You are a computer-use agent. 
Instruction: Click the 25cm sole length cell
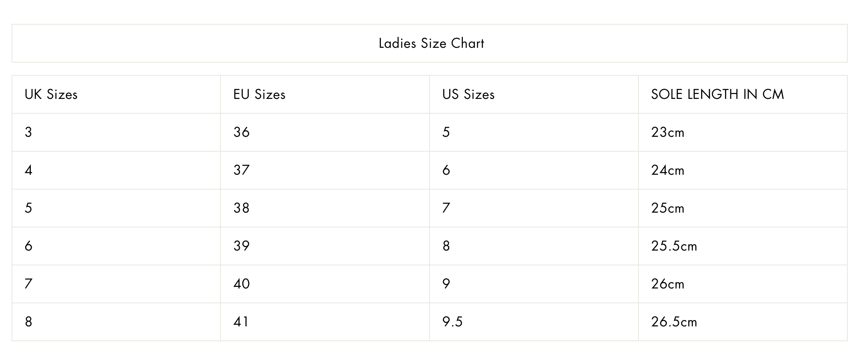[x=668, y=208]
